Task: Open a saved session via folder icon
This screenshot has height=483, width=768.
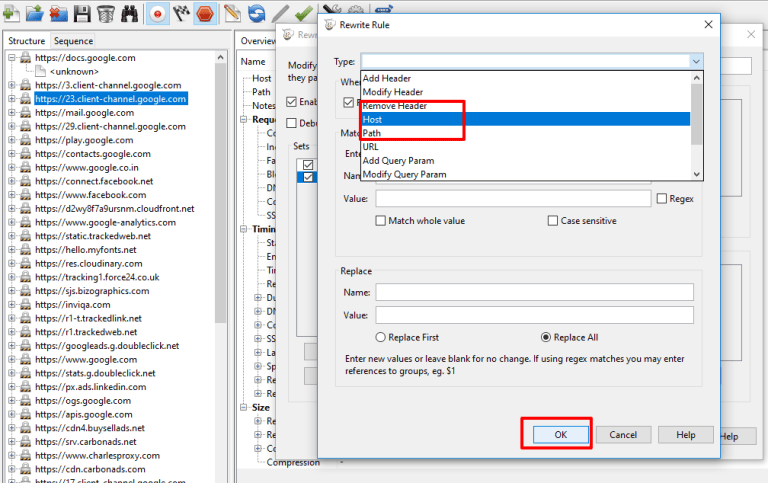Action: point(35,13)
